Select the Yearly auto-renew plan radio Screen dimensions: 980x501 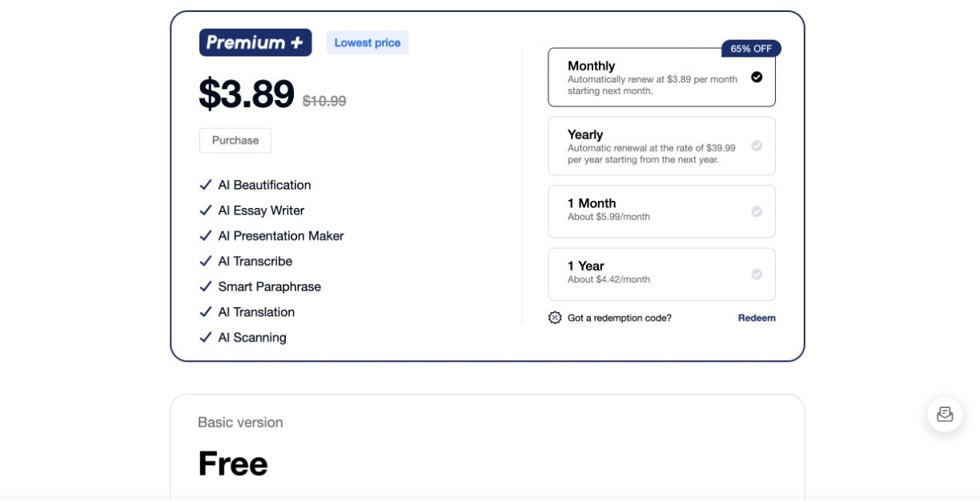coord(757,146)
